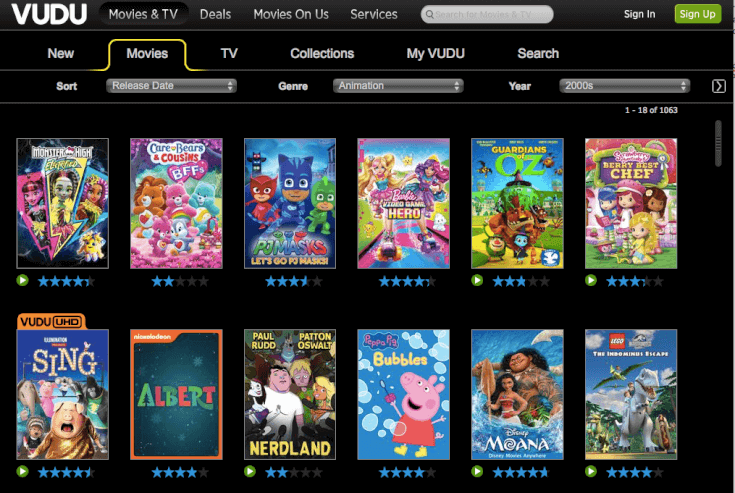Click the Sign In link

click(639, 14)
